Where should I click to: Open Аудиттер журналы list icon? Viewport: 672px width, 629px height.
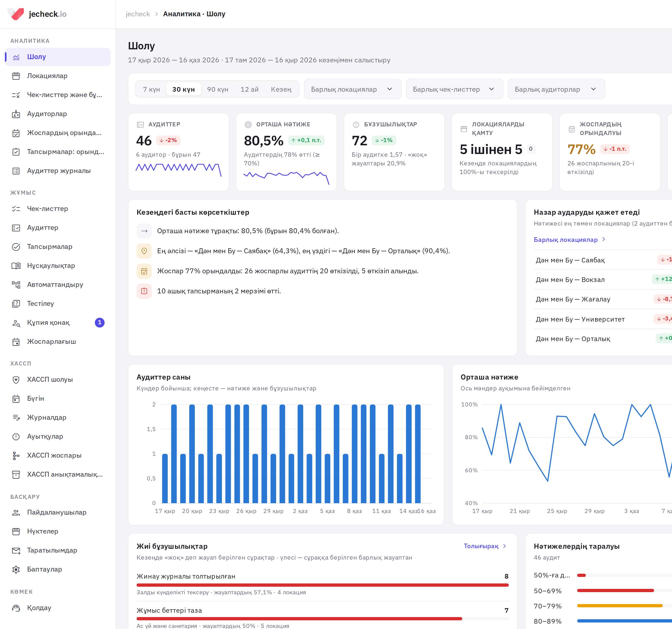[x=16, y=171]
